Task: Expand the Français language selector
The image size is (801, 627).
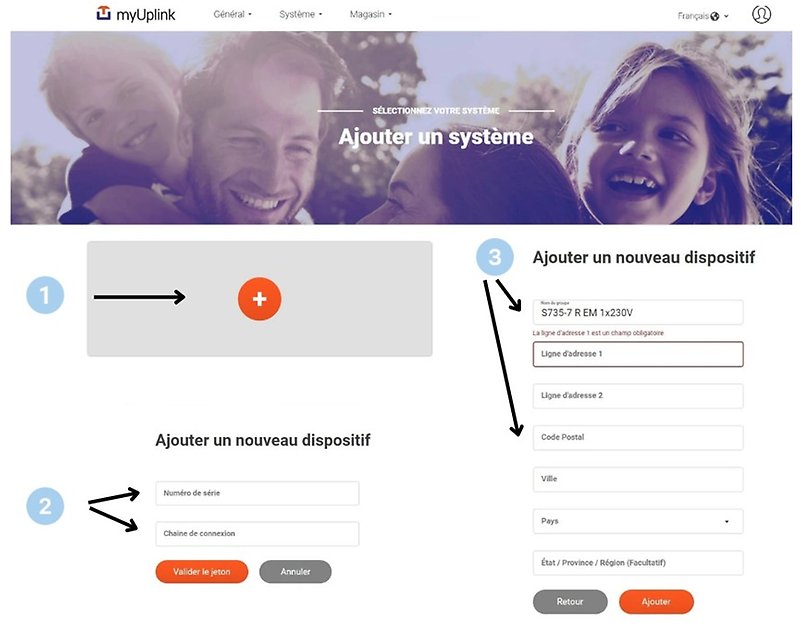Action: (x=702, y=16)
